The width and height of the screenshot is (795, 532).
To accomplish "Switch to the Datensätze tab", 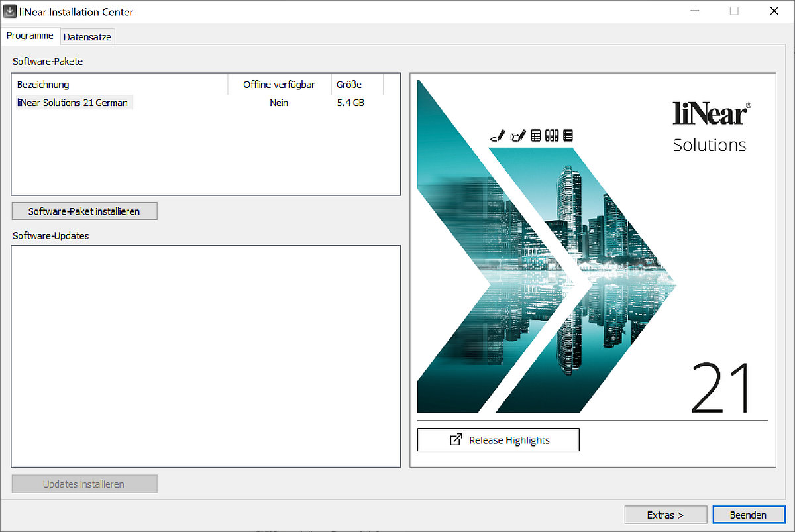I will click(x=87, y=37).
